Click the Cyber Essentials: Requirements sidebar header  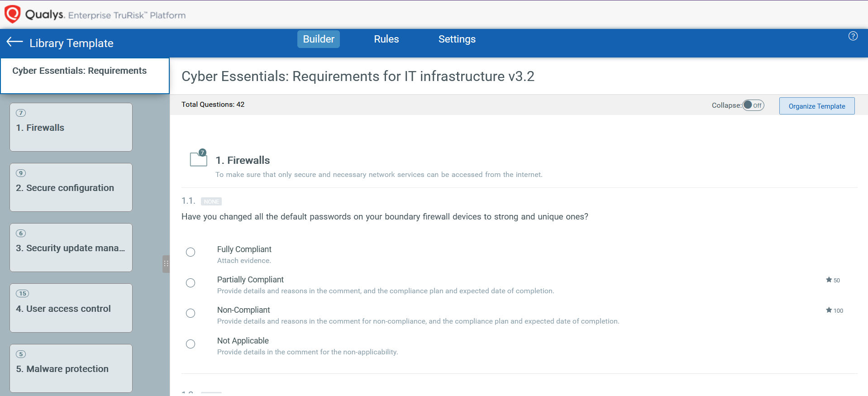(x=85, y=76)
